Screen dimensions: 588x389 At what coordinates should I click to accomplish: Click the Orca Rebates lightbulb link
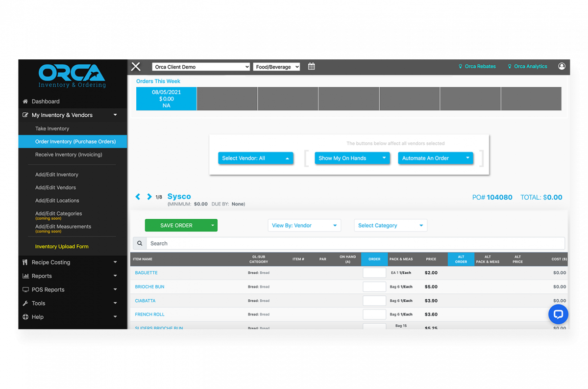coord(477,66)
